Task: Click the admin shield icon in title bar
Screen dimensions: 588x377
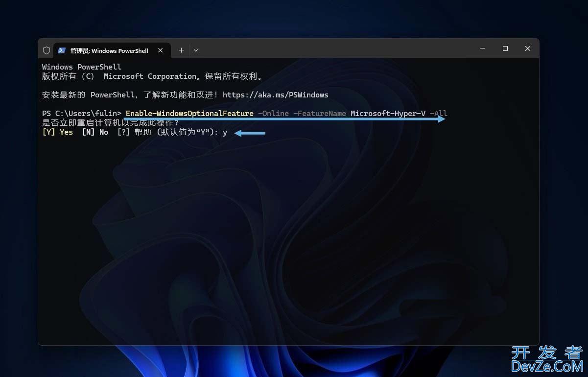Action: coord(47,50)
